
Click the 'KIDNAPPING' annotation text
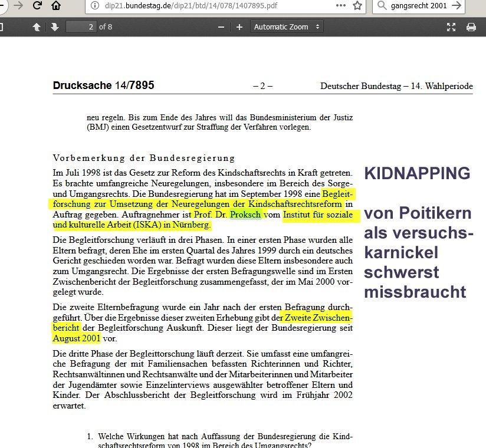coord(417,173)
